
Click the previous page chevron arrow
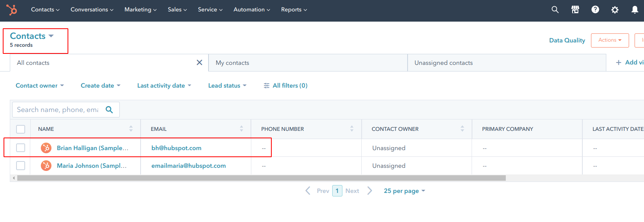click(x=308, y=191)
